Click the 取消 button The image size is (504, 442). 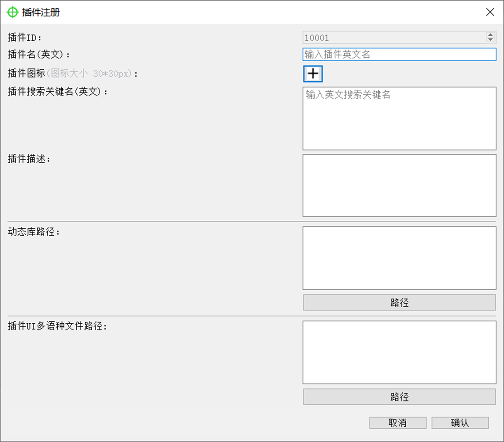[x=398, y=423]
